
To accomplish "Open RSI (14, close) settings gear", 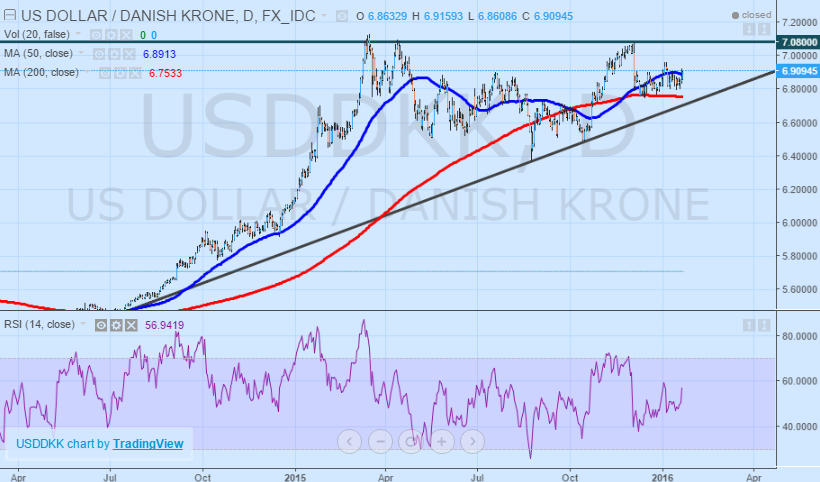I will 116,325.
